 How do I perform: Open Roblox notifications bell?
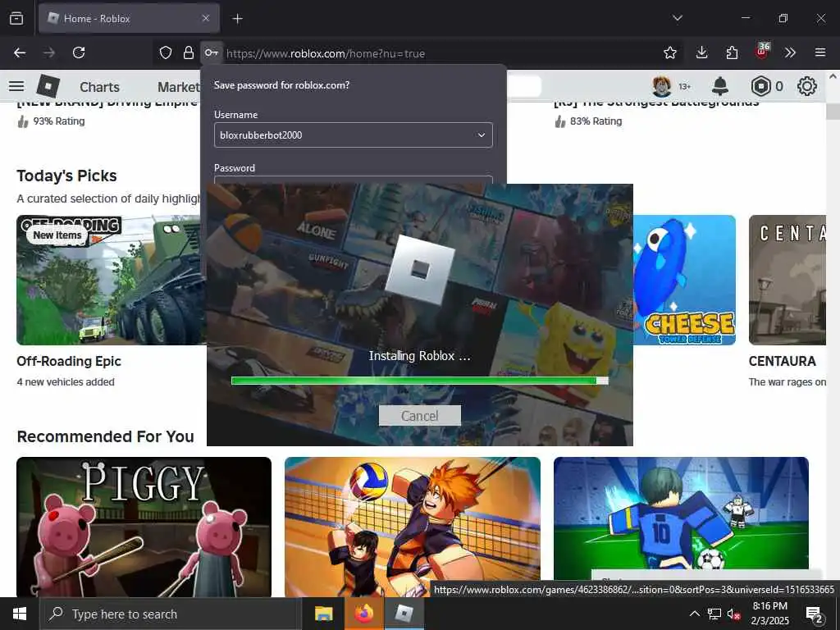[x=720, y=86]
